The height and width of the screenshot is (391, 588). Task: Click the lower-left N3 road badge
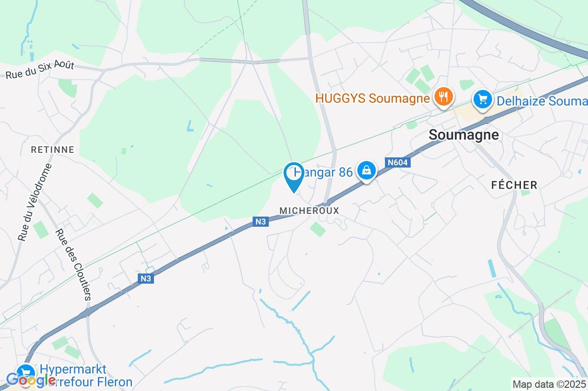(x=146, y=279)
